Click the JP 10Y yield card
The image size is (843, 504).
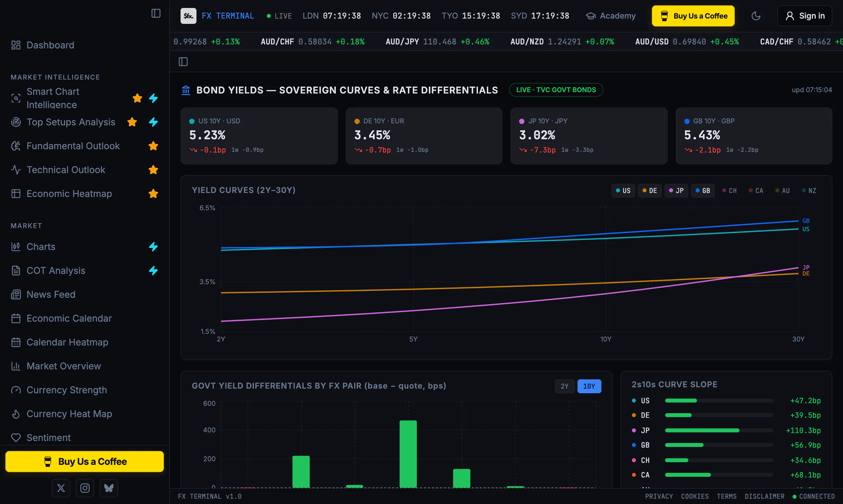click(589, 136)
